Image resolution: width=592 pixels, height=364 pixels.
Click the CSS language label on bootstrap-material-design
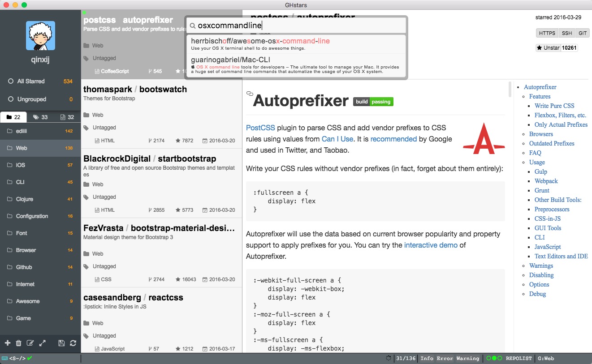click(x=103, y=279)
